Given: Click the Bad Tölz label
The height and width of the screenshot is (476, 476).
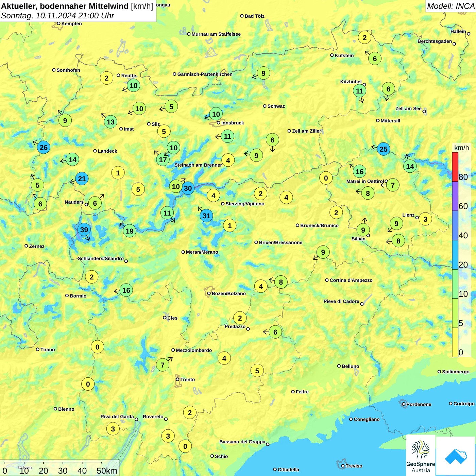Looking at the screenshot, I should 254,16.
